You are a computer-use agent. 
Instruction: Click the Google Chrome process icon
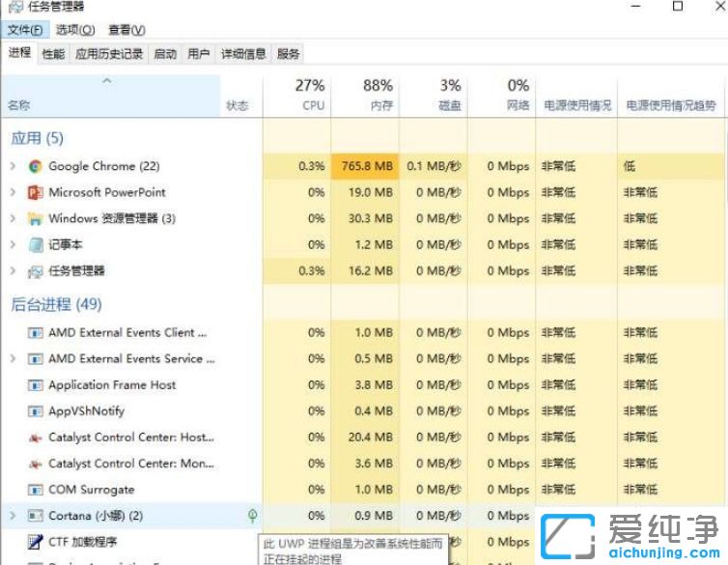pyautogui.click(x=36, y=166)
